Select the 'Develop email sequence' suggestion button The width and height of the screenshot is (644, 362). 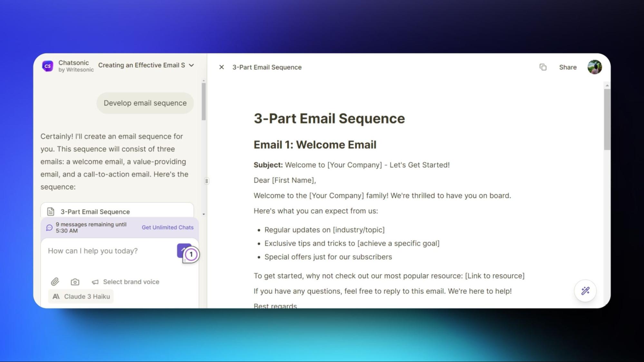click(x=145, y=103)
